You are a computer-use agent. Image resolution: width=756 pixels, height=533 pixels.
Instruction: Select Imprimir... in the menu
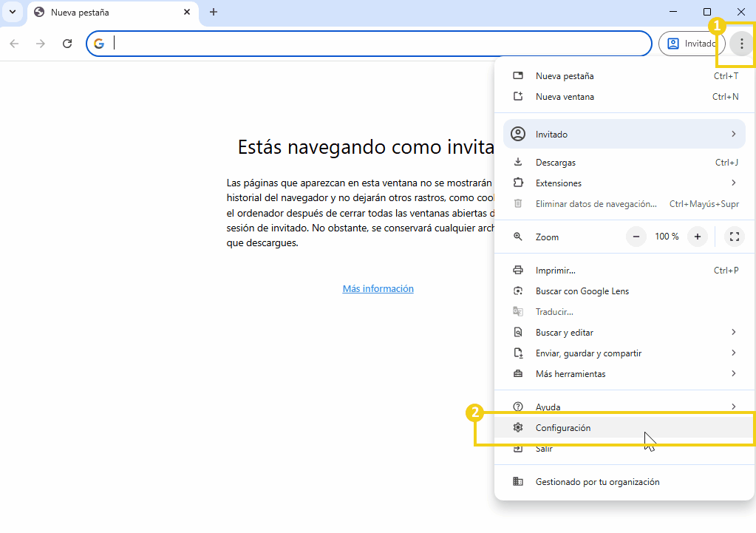(x=556, y=271)
